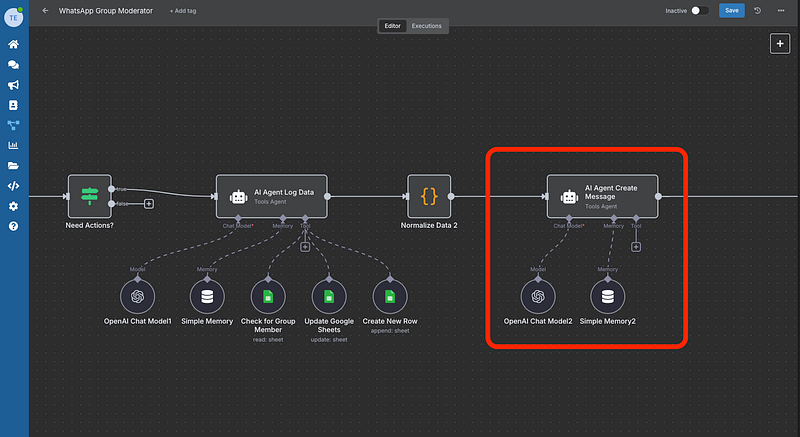
Task: Click the megaphone broadcast icon in sidebar
Action: tap(13, 85)
